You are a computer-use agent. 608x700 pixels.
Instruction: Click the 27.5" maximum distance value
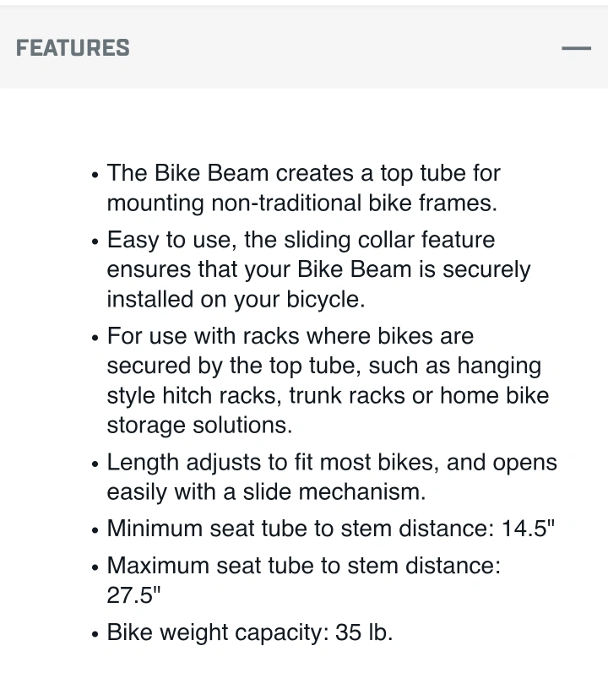click(x=133, y=595)
